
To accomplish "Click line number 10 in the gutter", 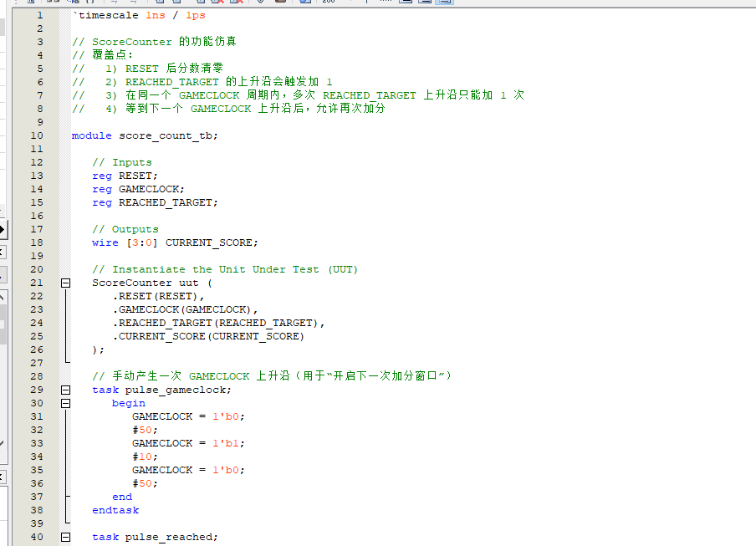I will point(37,136).
